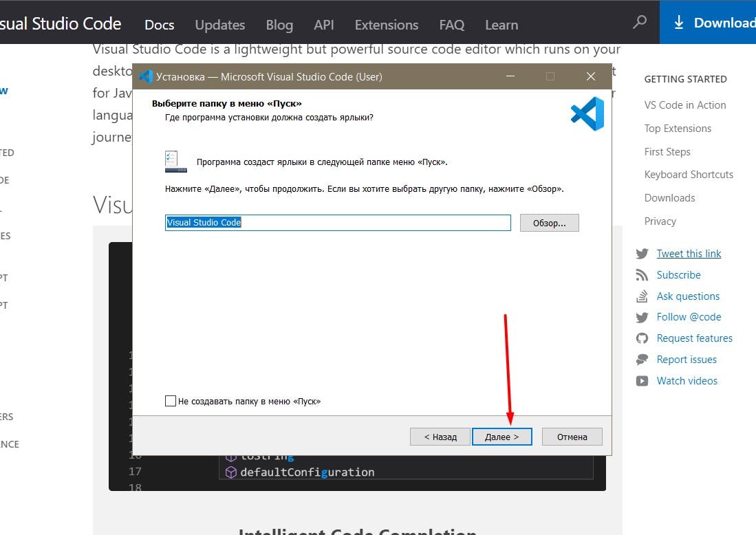The height and width of the screenshot is (535, 756).
Task: Click the 'Далее >' next button
Action: [502, 437]
